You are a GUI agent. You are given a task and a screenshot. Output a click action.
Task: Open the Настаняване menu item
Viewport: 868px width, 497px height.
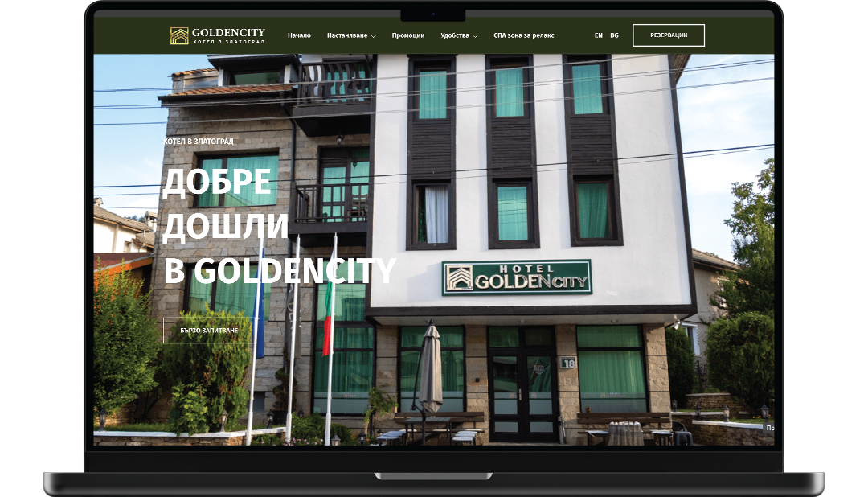pyautogui.click(x=347, y=35)
